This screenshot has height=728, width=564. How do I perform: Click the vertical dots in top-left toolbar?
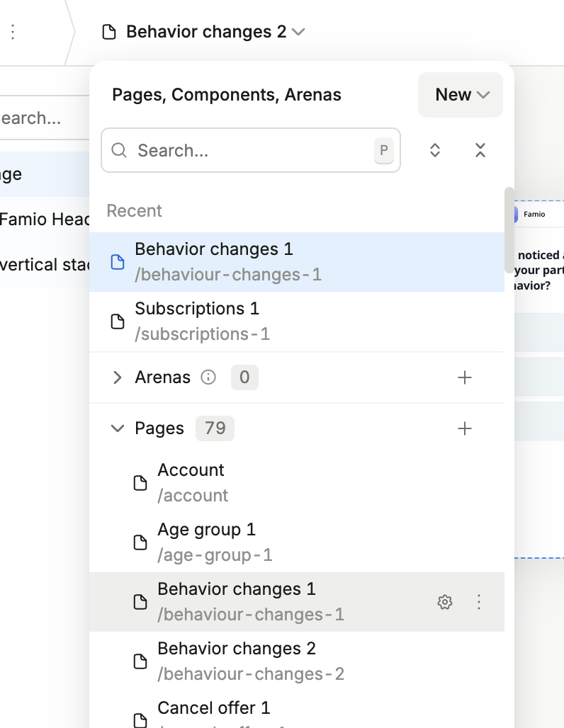(x=13, y=32)
